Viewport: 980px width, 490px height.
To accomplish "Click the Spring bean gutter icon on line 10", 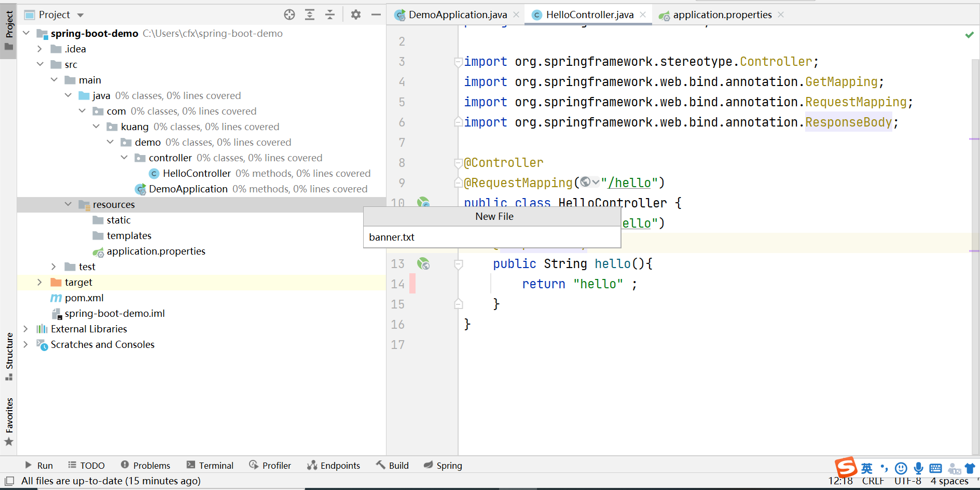I will 423,202.
